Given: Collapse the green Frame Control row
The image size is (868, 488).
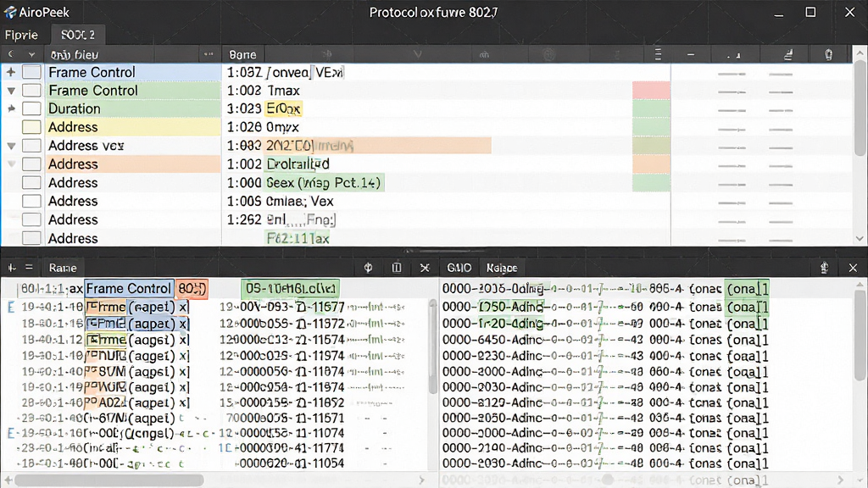Looking at the screenshot, I should tap(11, 91).
